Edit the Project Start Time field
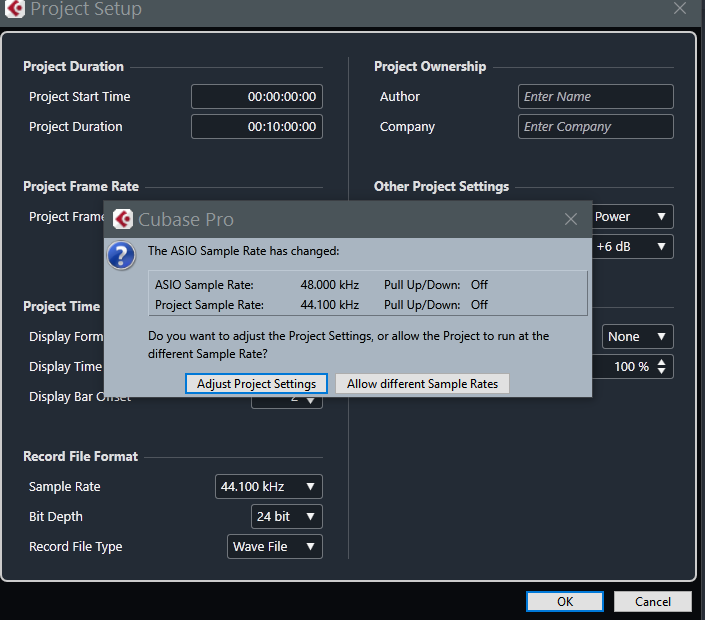The height and width of the screenshot is (620, 705). [x=257, y=96]
